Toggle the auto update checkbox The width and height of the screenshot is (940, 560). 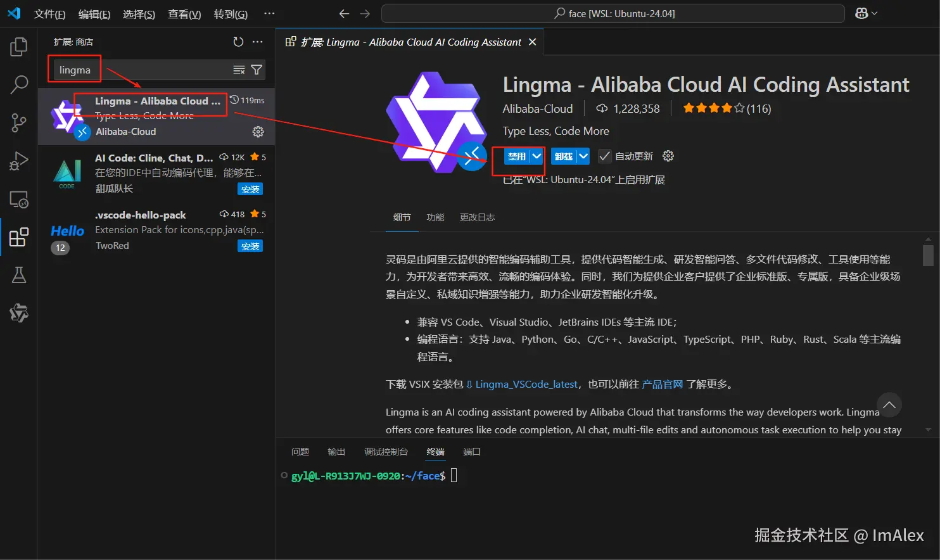605,156
